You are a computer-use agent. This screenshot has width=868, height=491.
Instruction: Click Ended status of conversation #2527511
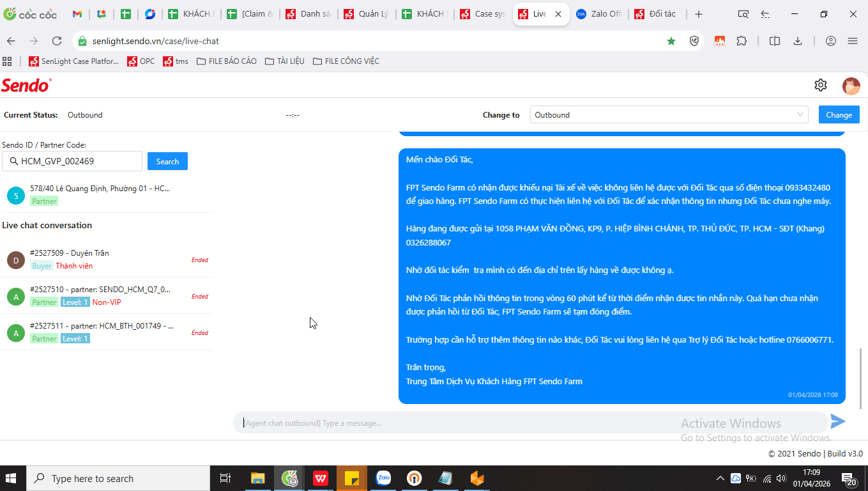pos(200,333)
